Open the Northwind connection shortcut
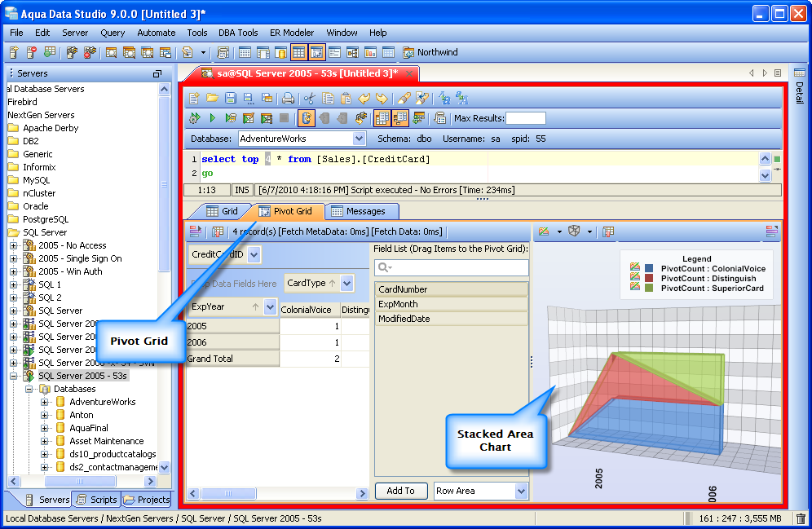This screenshot has height=529, width=812. point(430,52)
